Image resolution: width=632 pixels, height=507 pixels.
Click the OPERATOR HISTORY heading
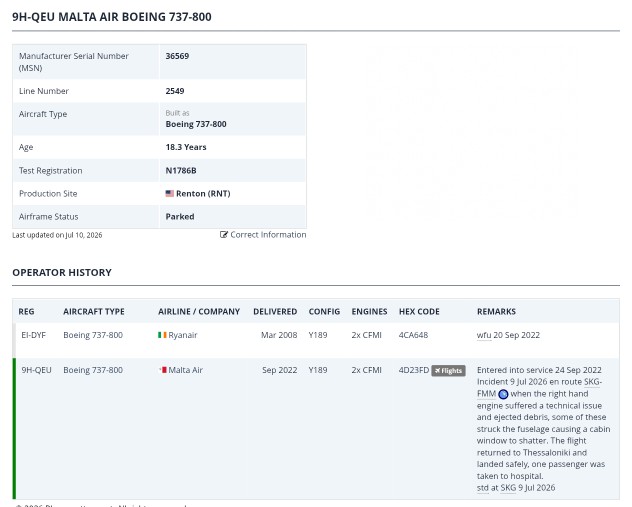pyautogui.click(x=62, y=272)
